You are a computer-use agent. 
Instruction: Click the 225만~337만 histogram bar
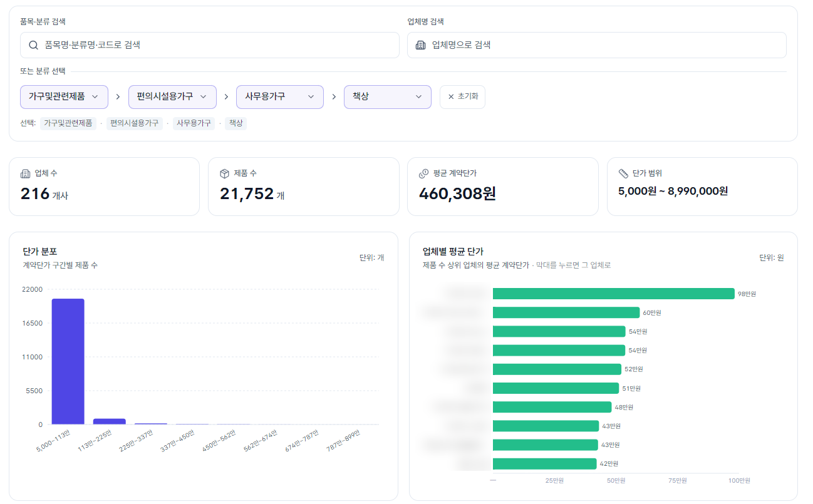[x=151, y=424]
